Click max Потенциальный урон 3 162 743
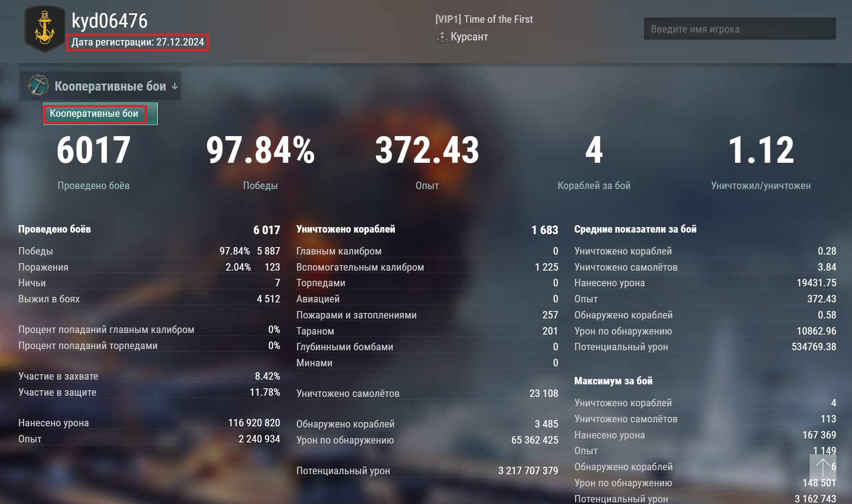The height and width of the screenshot is (504, 852). (816, 499)
